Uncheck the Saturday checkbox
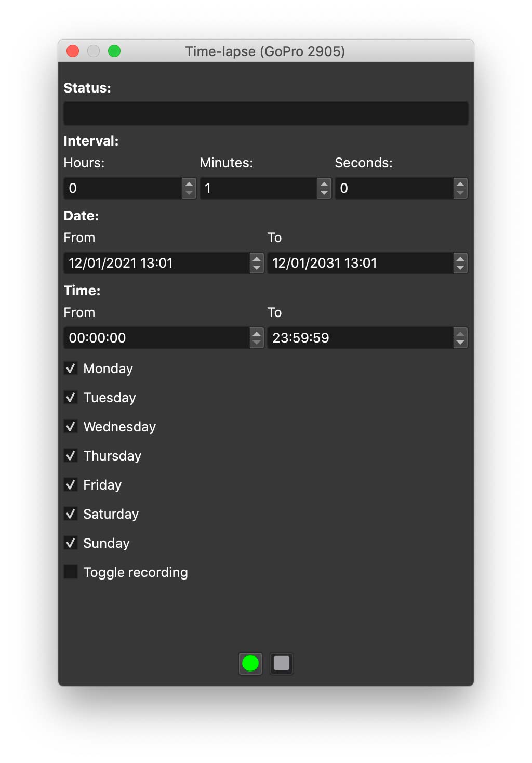 tap(71, 514)
